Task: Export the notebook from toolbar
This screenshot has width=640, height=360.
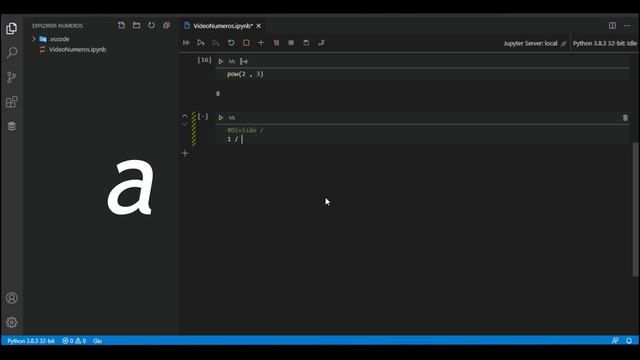Action: [x=321, y=43]
